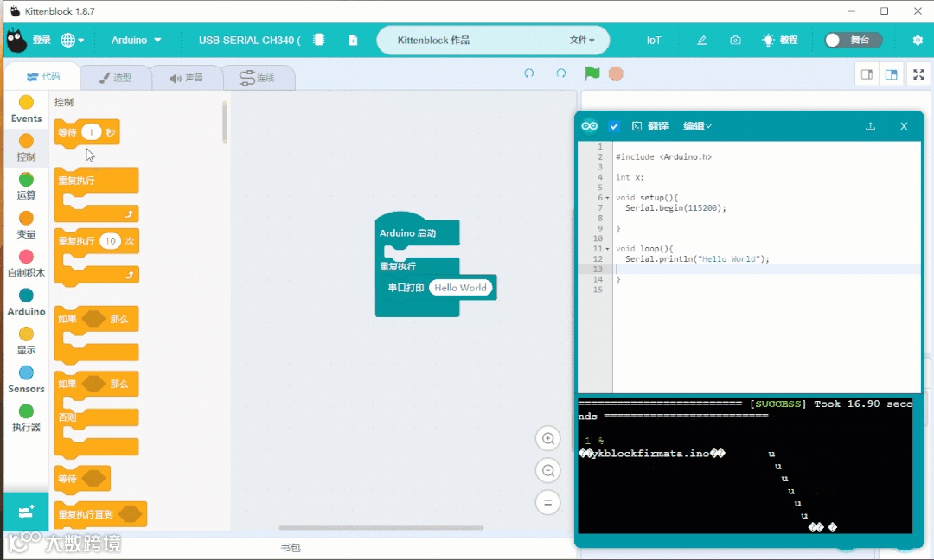
Task: Reset workspace zoom to default
Action: click(548, 502)
